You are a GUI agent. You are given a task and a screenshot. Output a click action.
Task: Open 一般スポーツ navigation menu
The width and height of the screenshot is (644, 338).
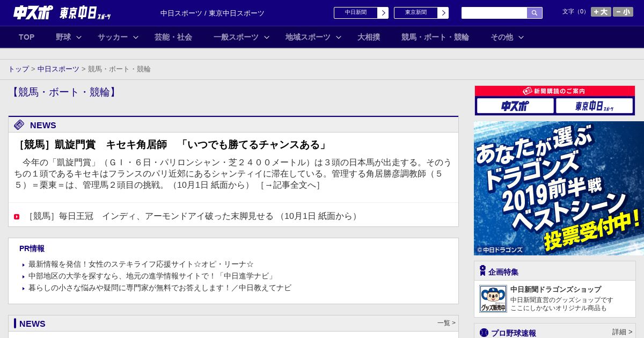tap(236, 37)
